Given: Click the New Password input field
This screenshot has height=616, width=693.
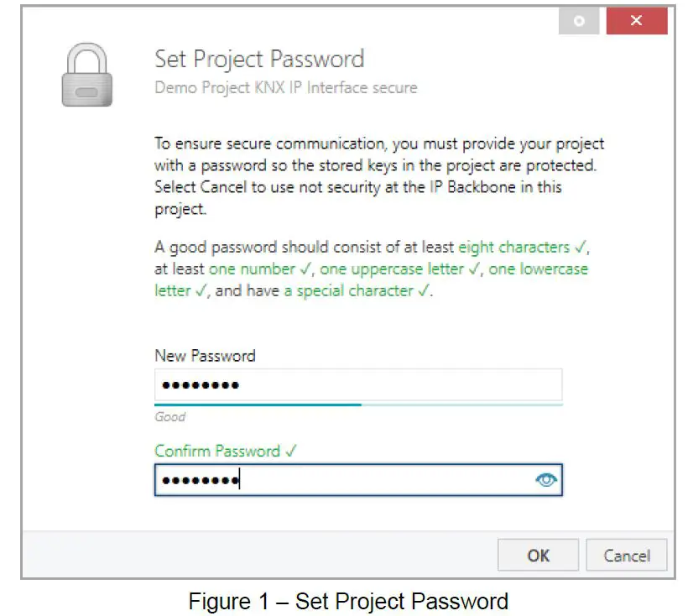Looking at the screenshot, I should [x=357, y=385].
